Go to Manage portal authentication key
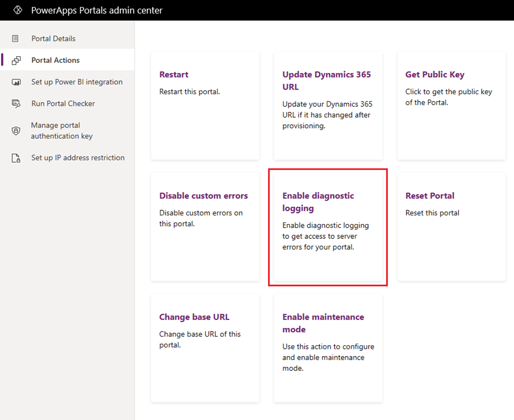 pos(61,130)
